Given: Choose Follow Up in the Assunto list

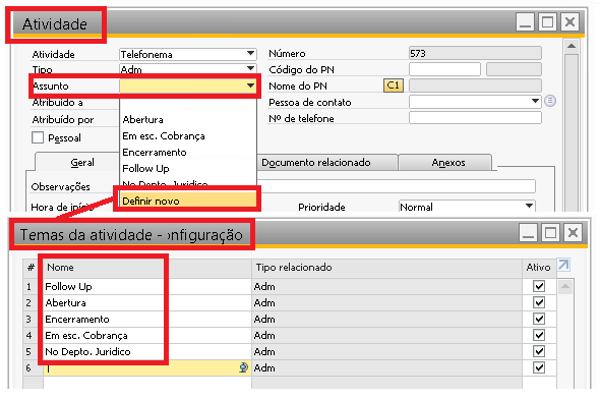Looking at the screenshot, I should 188,168.
